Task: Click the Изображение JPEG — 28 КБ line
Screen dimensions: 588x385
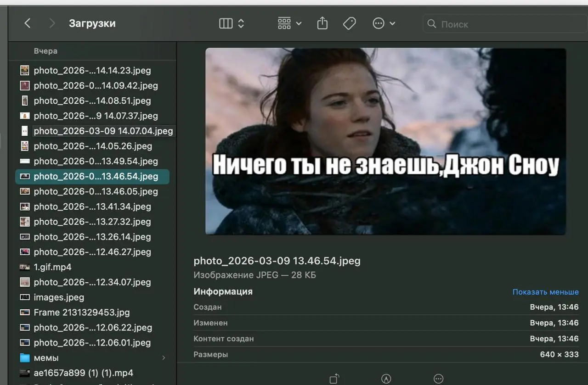Action: 254,275
